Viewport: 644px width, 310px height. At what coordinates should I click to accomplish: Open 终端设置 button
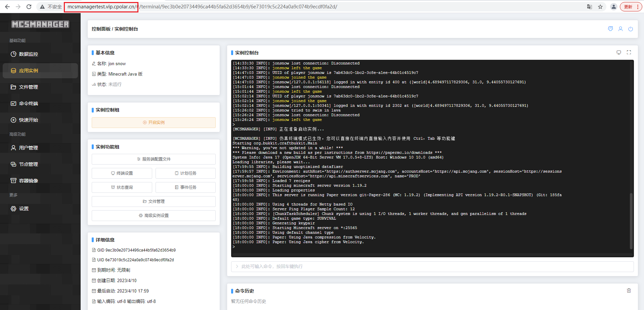pyautogui.click(x=122, y=173)
